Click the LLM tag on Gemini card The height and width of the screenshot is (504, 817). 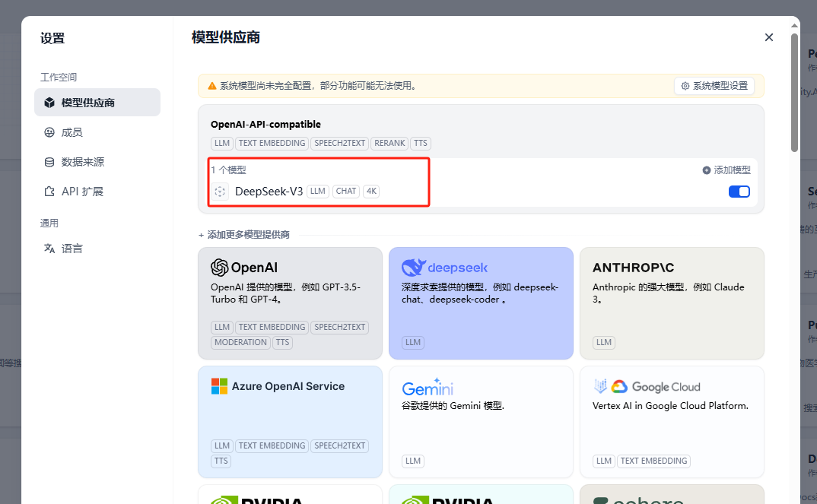(413, 461)
